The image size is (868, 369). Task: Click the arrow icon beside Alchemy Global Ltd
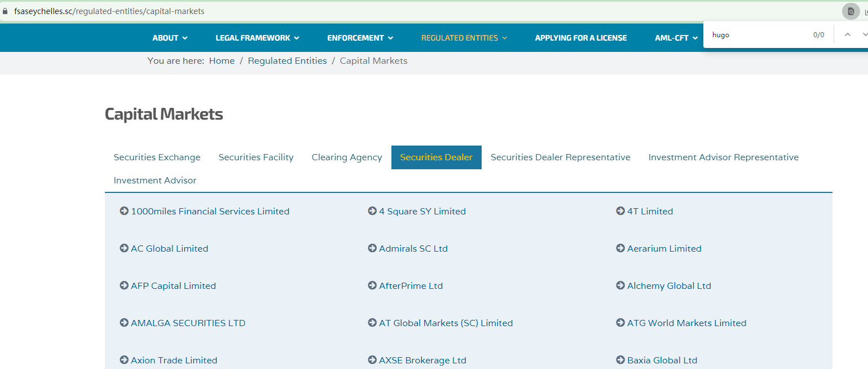click(x=620, y=285)
